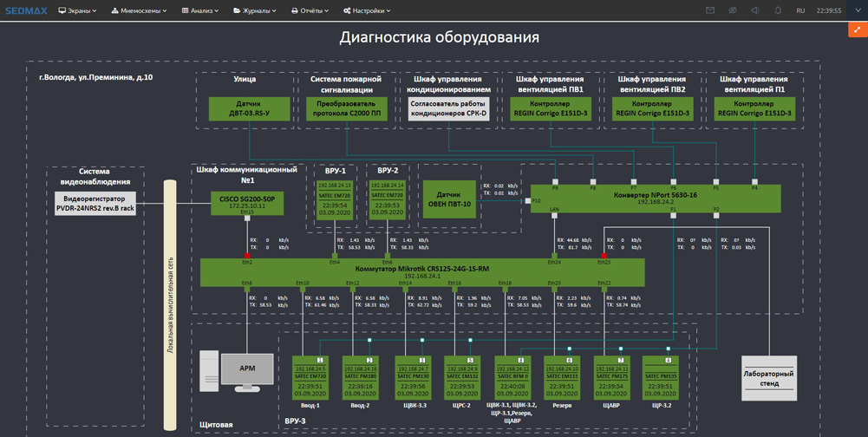868x437 pixels.
Task: Click the Лабораторный стенд block
Action: [x=768, y=378]
